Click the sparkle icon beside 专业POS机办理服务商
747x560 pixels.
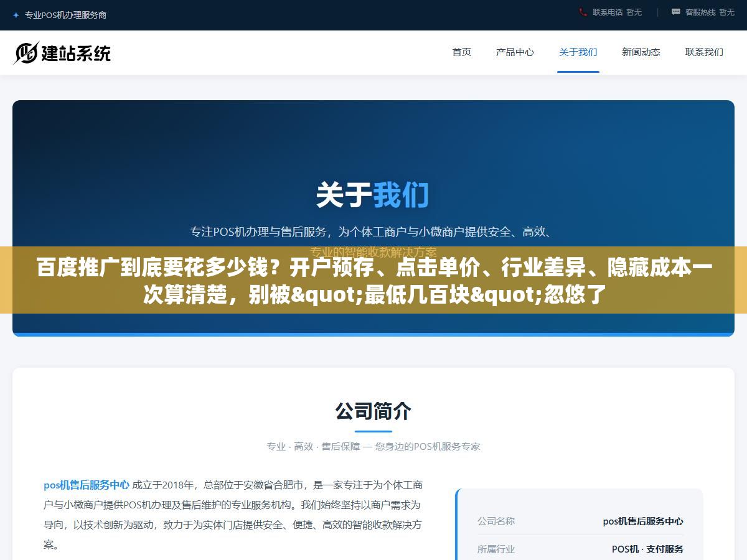pyautogui.click(x=16, y=15)
